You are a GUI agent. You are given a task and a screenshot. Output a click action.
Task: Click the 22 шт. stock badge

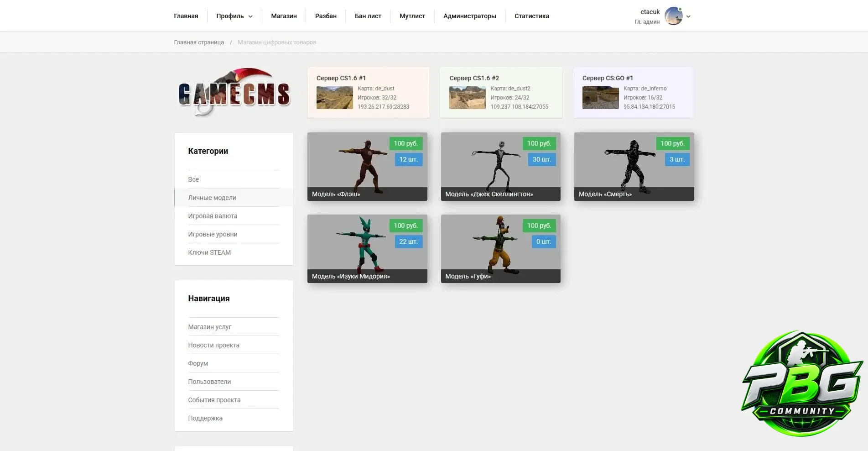click(x=409, y=241)
